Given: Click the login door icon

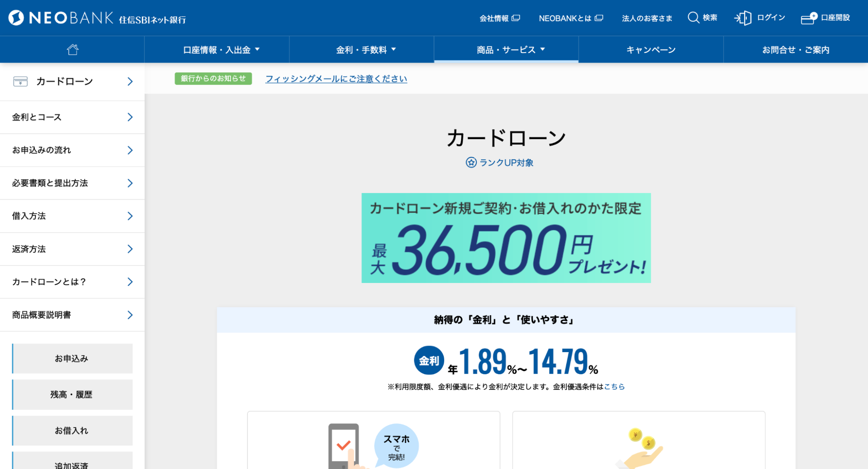Looking at the screenshot, I should pyautogui.click(x=743, y=18).
